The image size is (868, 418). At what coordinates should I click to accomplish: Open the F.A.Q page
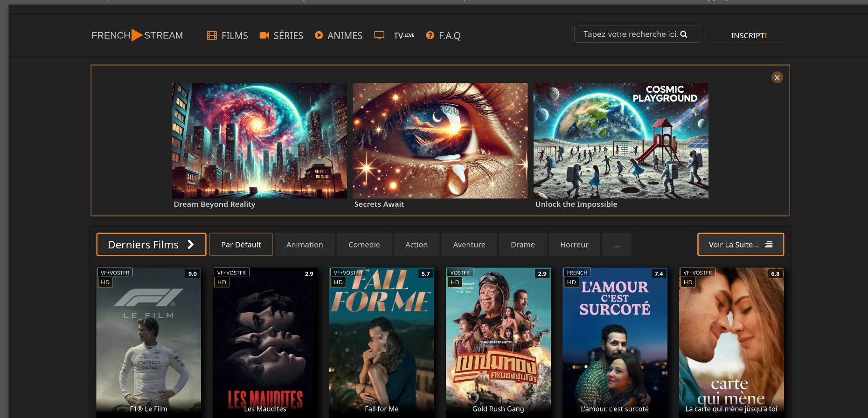click(443, 35)
